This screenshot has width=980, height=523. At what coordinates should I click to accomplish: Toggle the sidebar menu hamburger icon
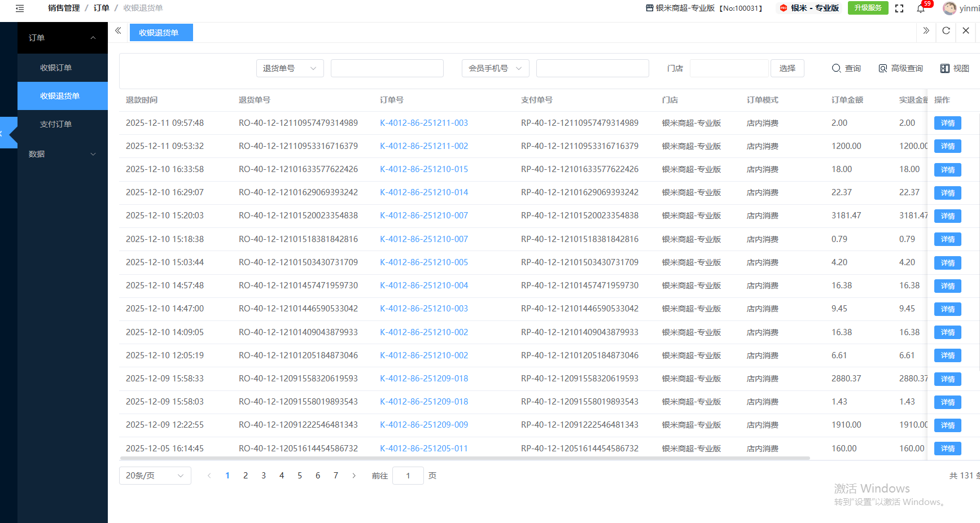[20, 8]
